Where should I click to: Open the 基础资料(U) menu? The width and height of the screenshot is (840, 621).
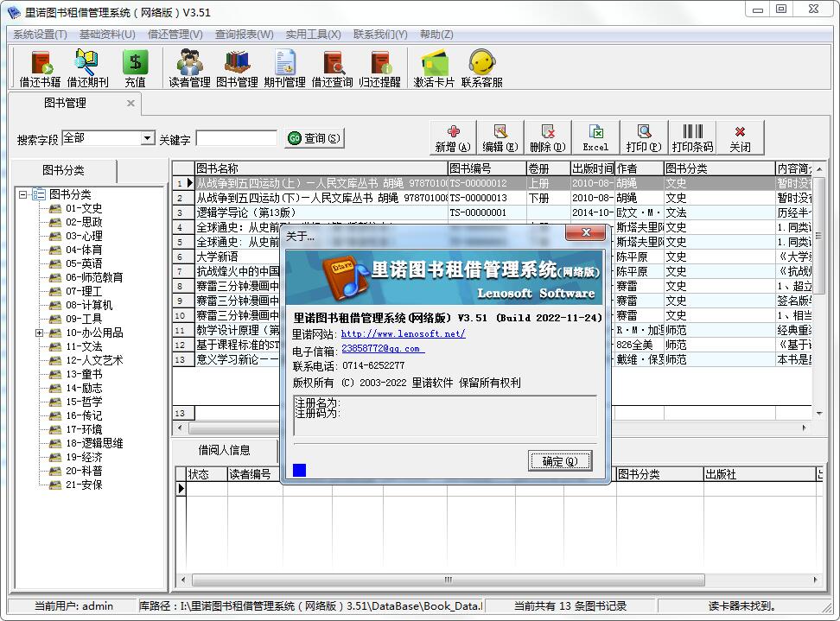107,35
